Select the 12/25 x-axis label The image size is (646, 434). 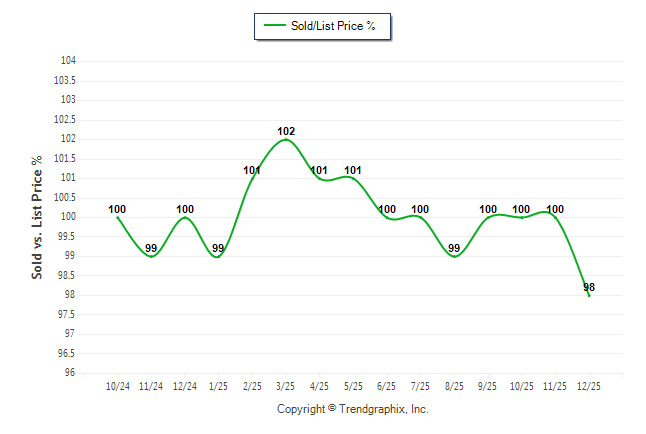tap(589, 385)
